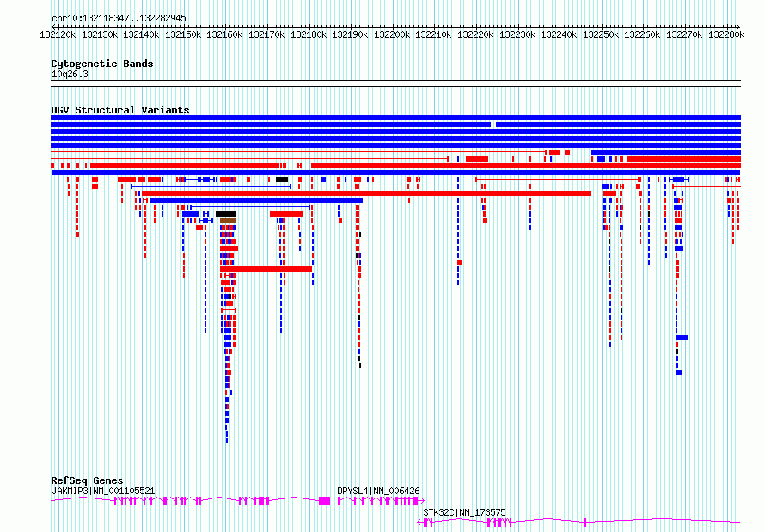Select the red variant bar spanning 132160k–132182k

point(266,269)
